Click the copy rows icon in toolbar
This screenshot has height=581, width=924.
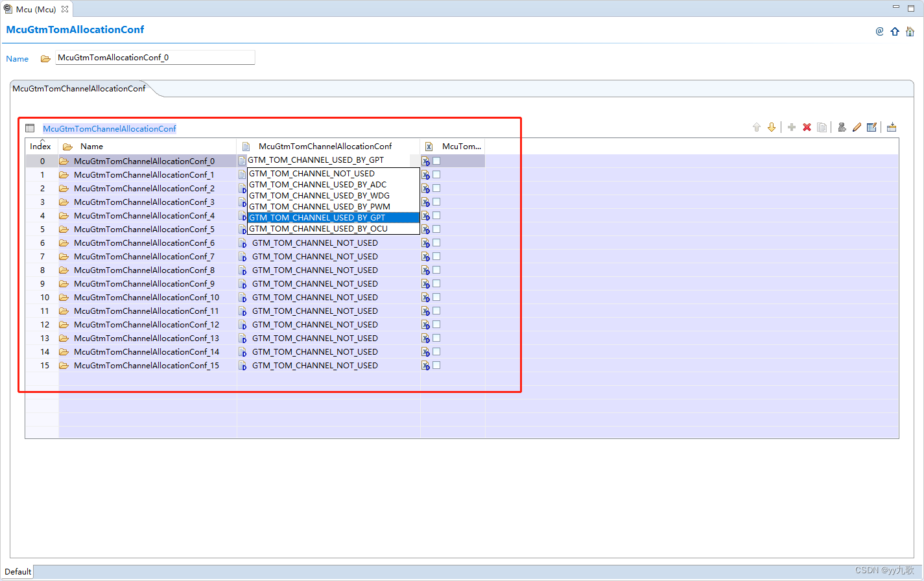[822, 127]
